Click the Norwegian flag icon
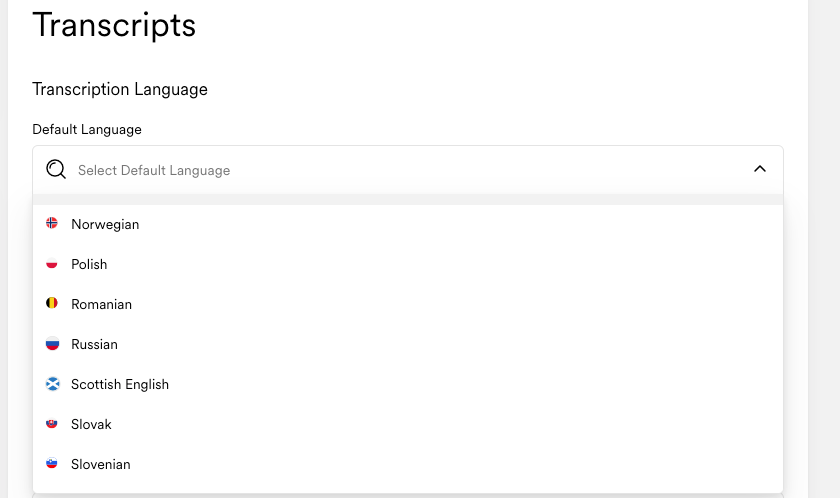 [52, 223]
